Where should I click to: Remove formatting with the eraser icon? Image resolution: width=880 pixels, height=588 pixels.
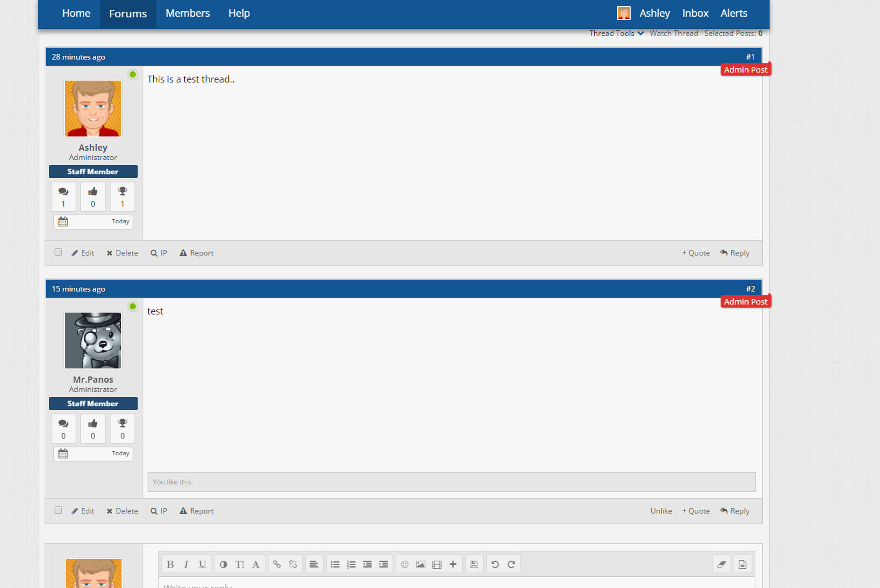[721, 564]
